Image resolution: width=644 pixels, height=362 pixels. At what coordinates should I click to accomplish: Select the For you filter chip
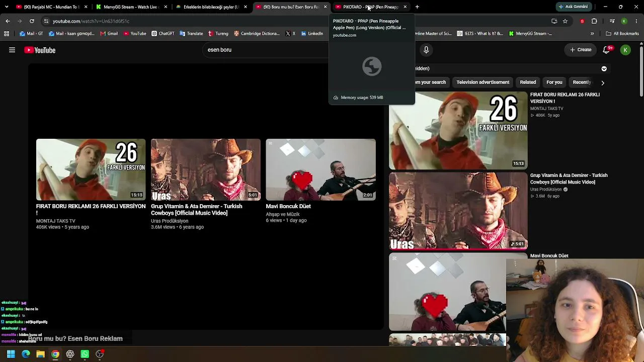click(x=554, y=82)
